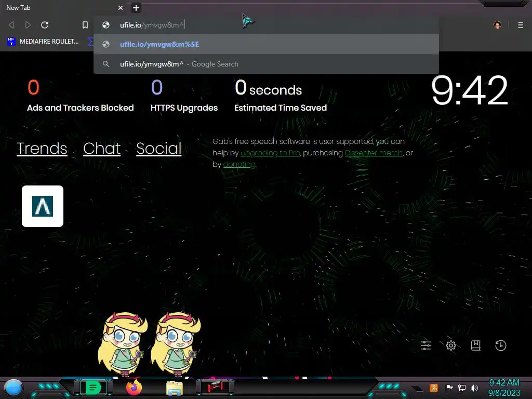This screenshot has height=399, width=532.
Task: Choose ufile.io/ymvgw&m%5E URL suggestion
Action: (x=266, y=44)
